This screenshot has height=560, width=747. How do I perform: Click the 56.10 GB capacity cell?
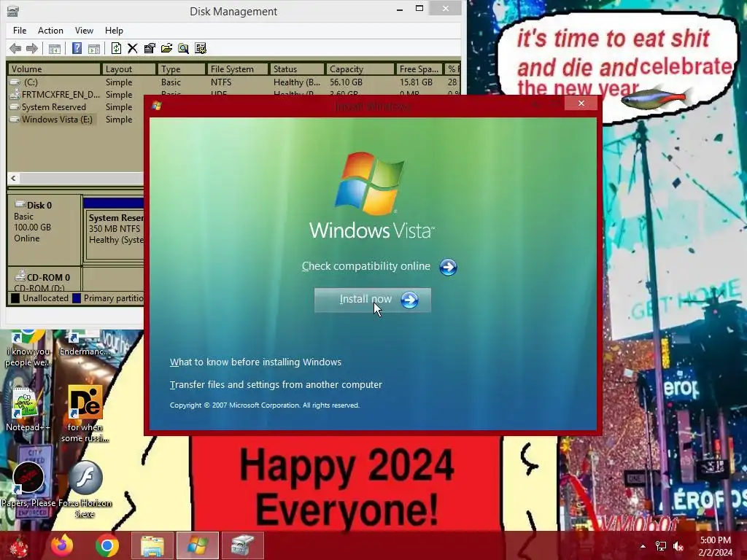(x=347, y=82)
